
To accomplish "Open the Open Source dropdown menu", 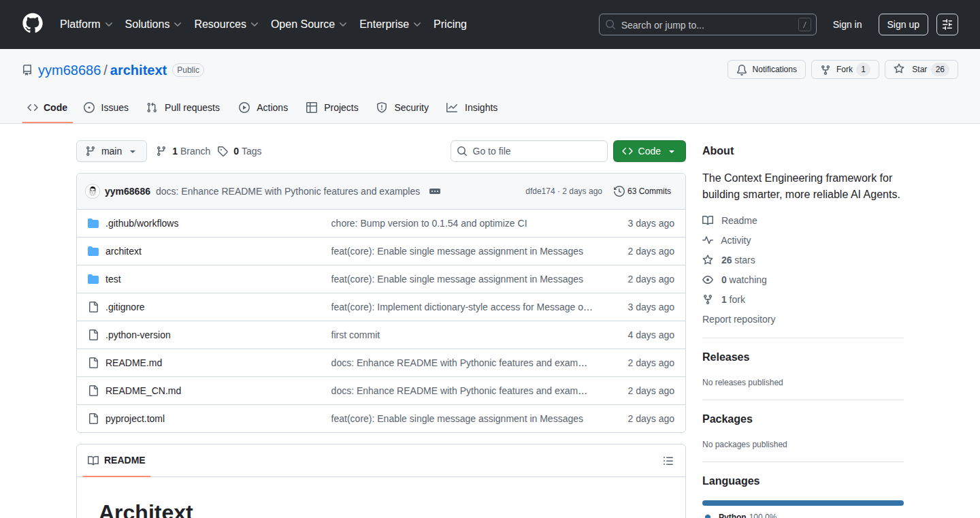I will pyautogui.click(x=309, y=24).
